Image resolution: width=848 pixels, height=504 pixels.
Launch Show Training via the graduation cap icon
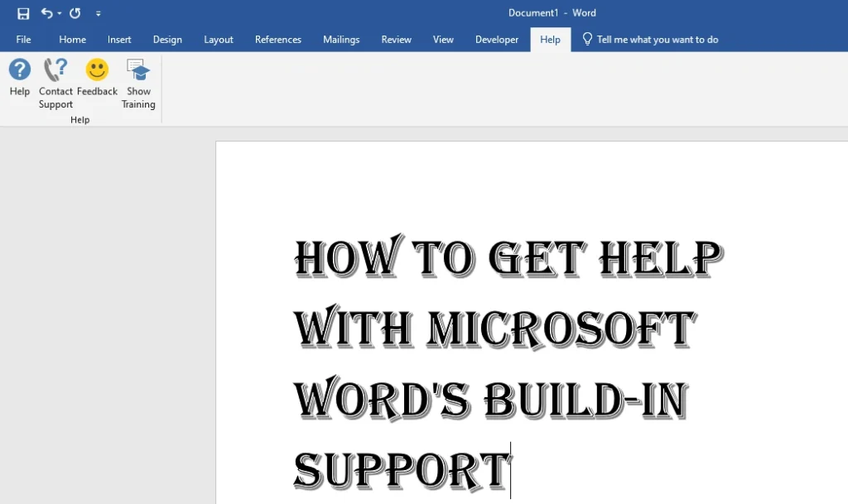137,70
